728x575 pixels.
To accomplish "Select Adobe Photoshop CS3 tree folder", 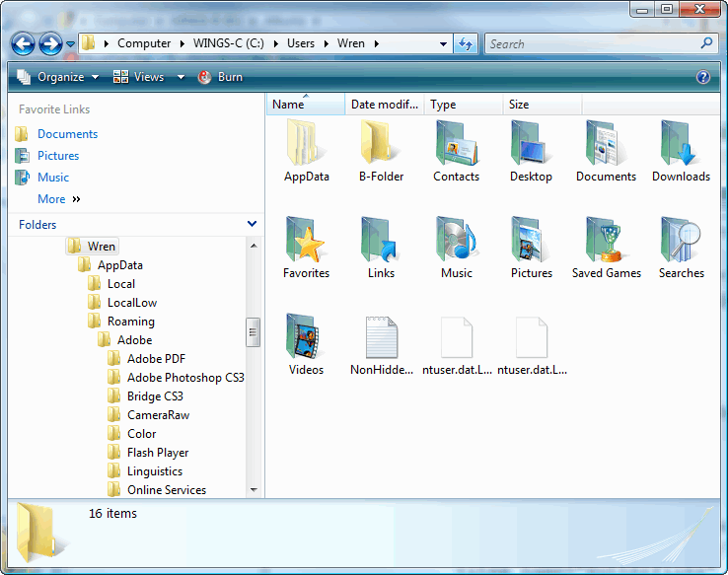I will coord(185,378).
